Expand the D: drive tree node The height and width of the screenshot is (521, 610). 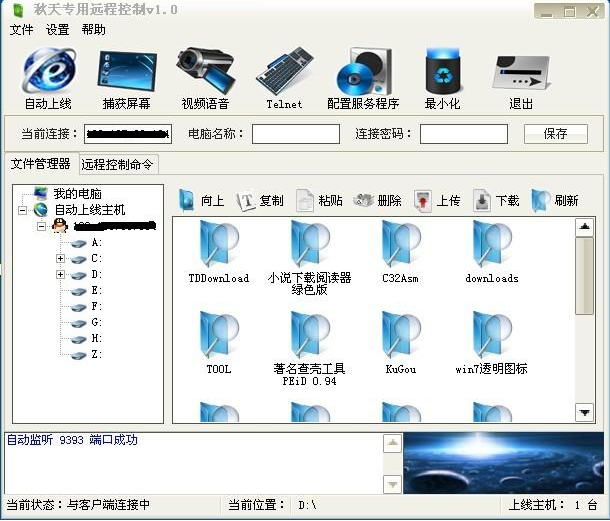[61, 275]
